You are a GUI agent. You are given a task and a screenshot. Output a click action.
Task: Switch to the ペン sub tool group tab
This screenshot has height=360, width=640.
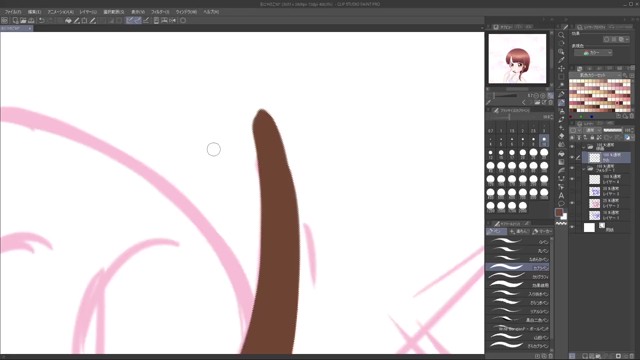pos(496,231)
